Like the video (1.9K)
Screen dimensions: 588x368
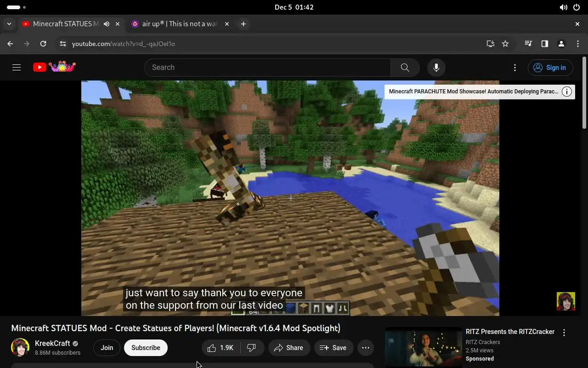click(x=221, y=348)
